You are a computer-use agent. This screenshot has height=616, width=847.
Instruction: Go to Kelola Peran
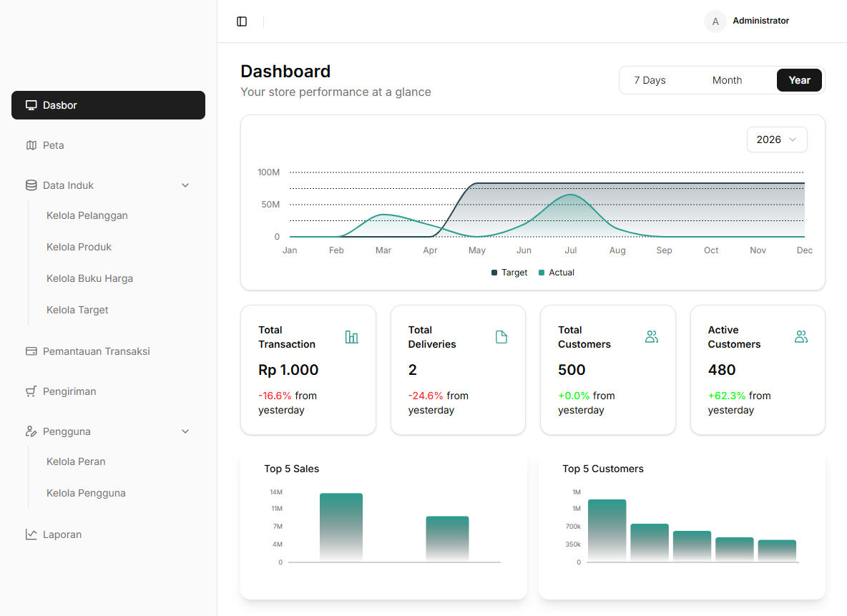[x=76, y=461]
